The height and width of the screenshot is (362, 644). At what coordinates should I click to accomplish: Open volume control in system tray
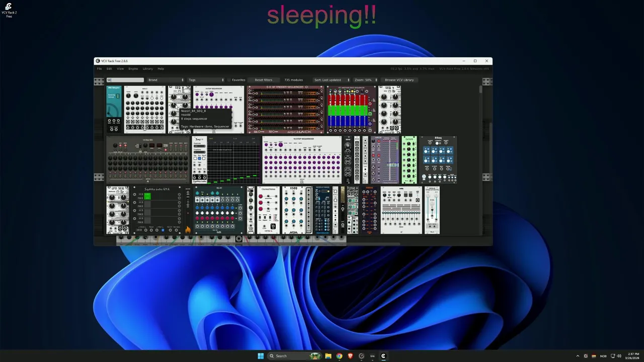coord(619,356)
